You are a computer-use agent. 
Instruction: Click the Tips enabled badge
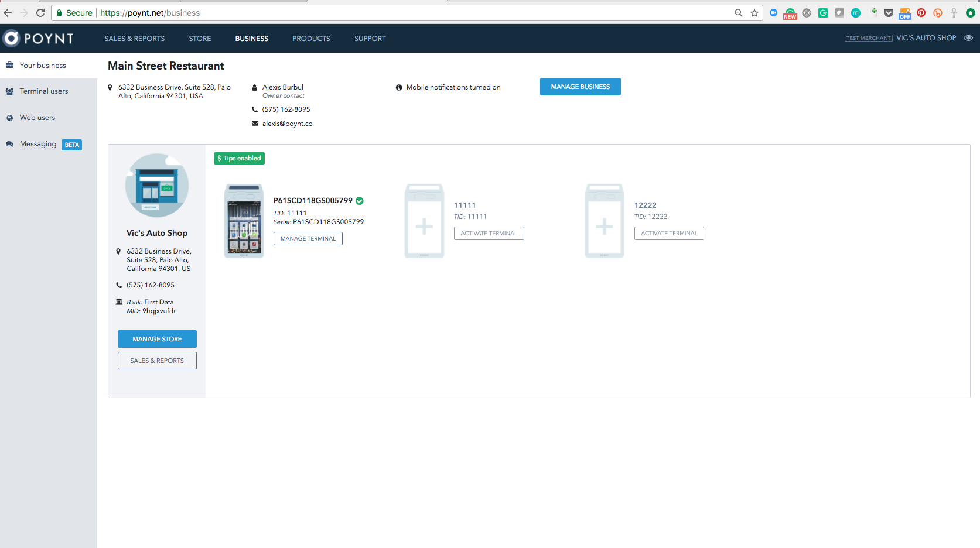coord(239,159)
